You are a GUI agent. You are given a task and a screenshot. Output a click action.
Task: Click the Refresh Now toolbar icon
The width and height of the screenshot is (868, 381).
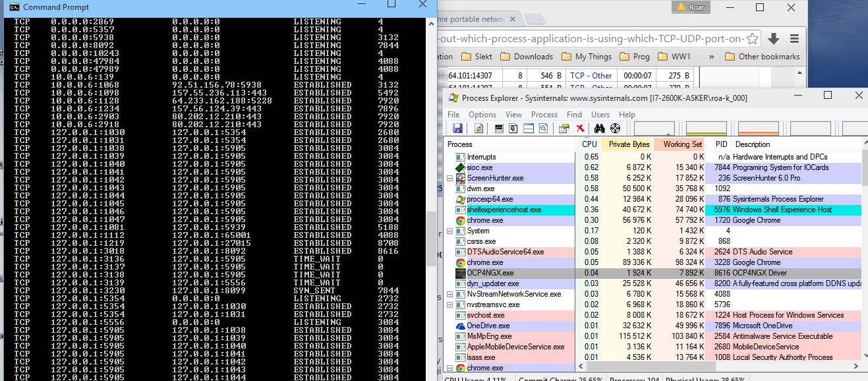[x=478, y=129]
